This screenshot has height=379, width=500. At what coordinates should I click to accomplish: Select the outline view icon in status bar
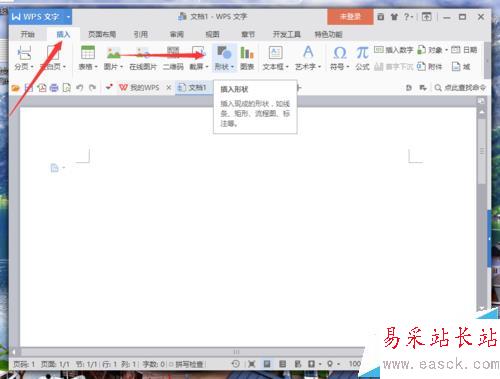(x=283, y=364)
